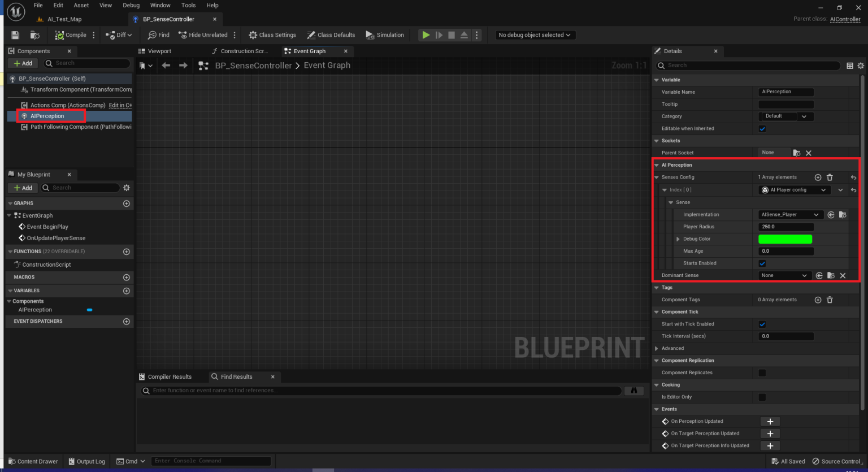Open the AISense_Player Implementation dropdown
The height and width of the screenshot is (472, 868).
point(789,214)
